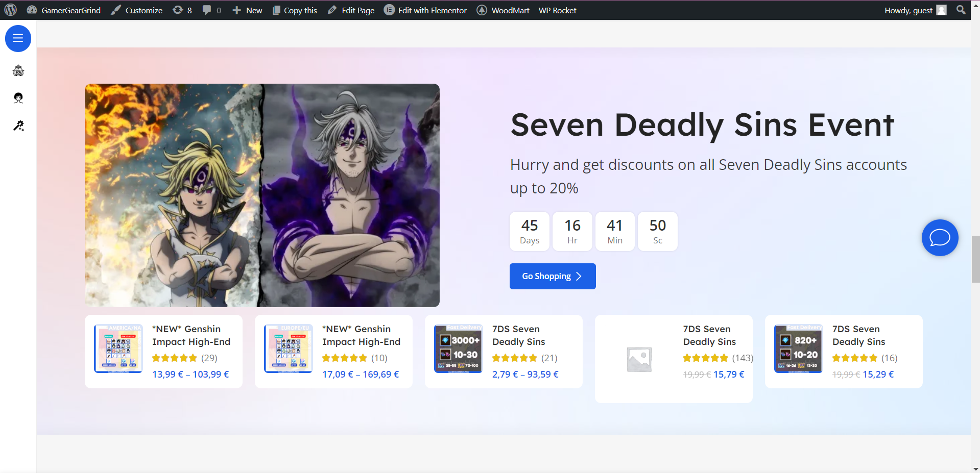
Task: Open the blue hamburger menu button
Action: click(18, 38)
